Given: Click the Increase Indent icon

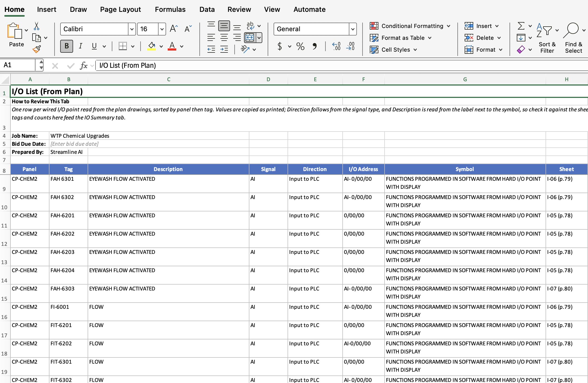Looking at the screenshot, I should pos(224,49).
